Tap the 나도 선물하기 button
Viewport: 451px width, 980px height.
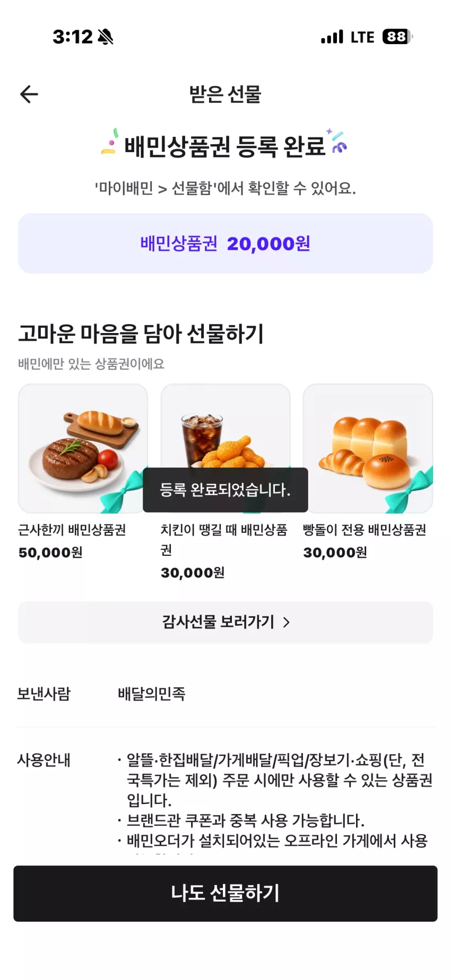point(226,893)
